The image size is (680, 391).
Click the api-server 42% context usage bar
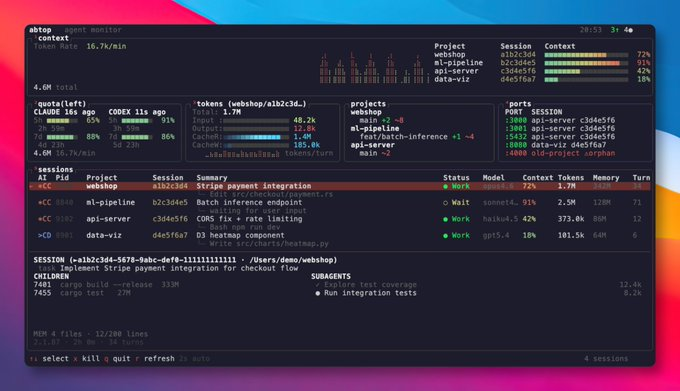(586, 72)
